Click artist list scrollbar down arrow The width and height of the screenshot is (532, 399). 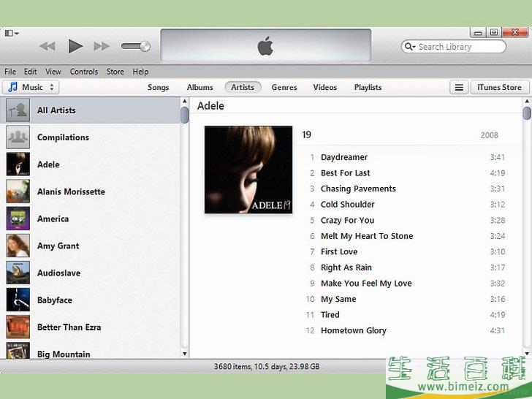pos(185,354)
